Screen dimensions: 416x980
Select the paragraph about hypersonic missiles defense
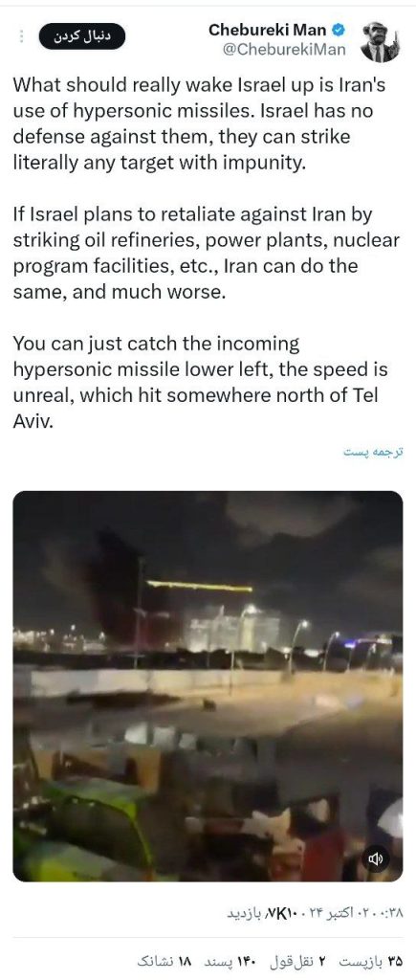coord(200,123)
